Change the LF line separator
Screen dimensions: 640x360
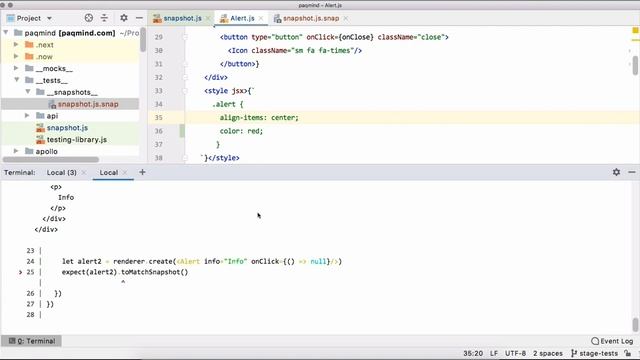click(x=493, y=353)
